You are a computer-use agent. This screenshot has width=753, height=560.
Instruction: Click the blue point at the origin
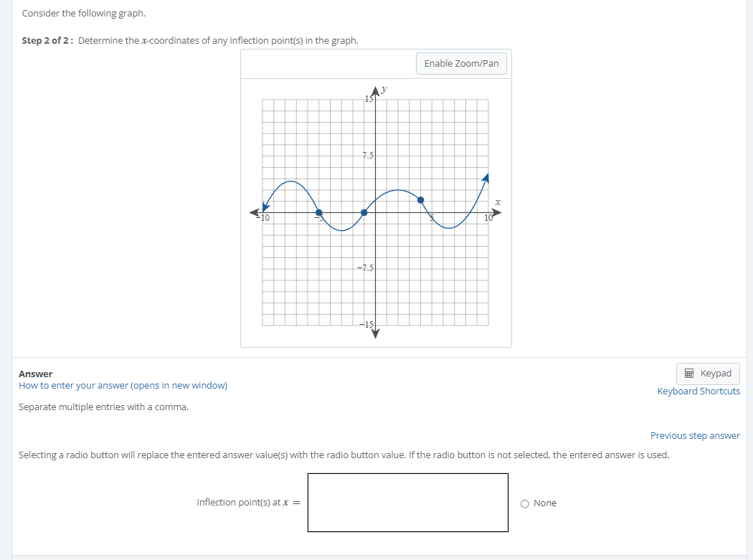click(x=364, y=211)
